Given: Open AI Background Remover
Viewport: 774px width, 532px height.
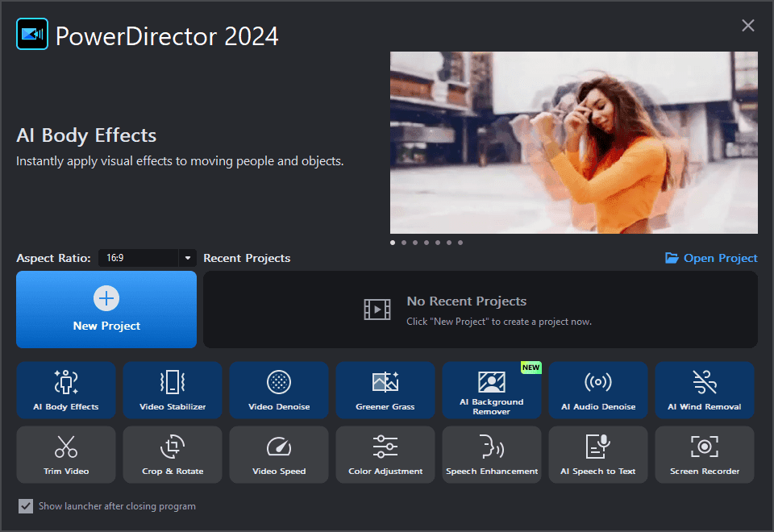Looking at the screenshot, I should coord(492,390).
